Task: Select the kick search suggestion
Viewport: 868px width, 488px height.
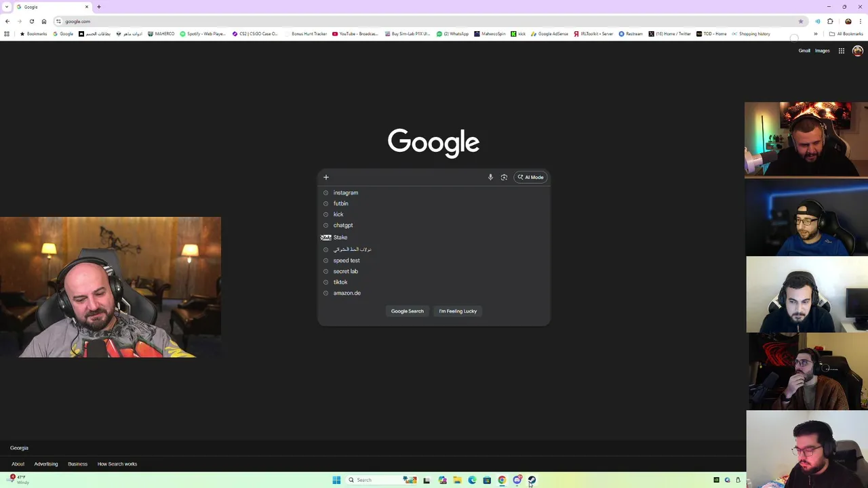Action: 434,214
